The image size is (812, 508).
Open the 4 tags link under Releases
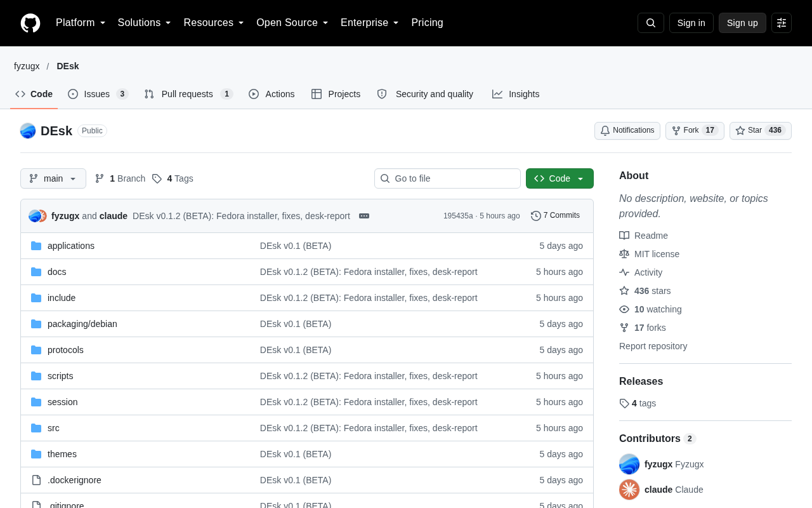click(x=638, y=403)
